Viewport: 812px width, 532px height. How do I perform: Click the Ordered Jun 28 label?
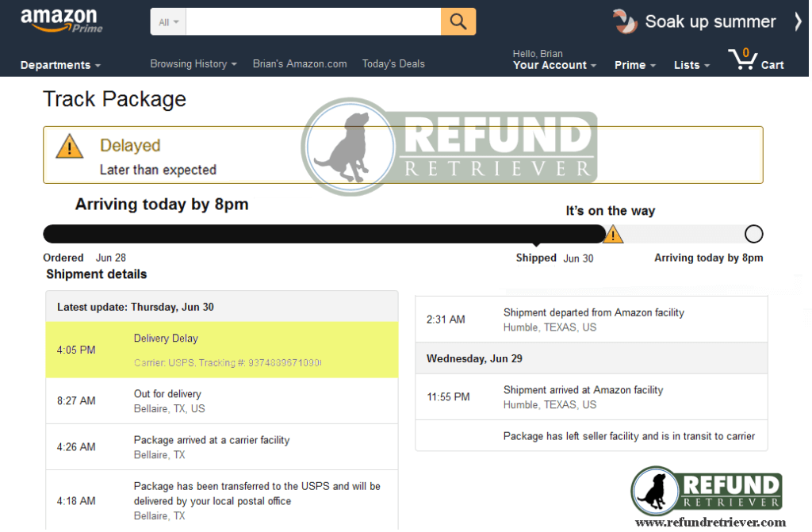(x=84, y=258)
